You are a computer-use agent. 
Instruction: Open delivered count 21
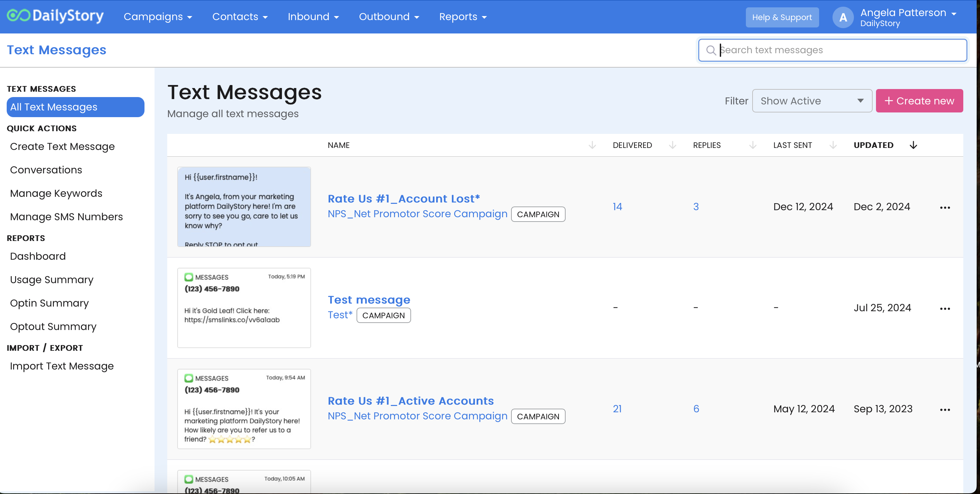pos(617,409)
